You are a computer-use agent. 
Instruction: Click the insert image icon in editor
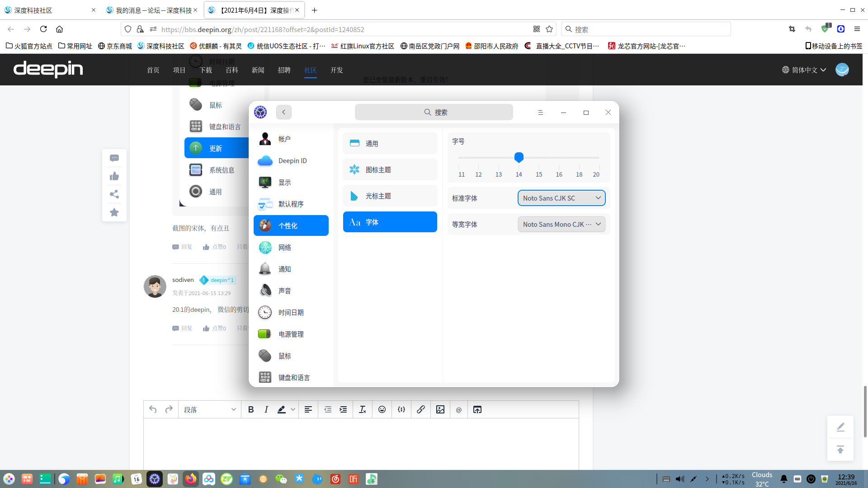pyautogui.click(x=440, y=409)
